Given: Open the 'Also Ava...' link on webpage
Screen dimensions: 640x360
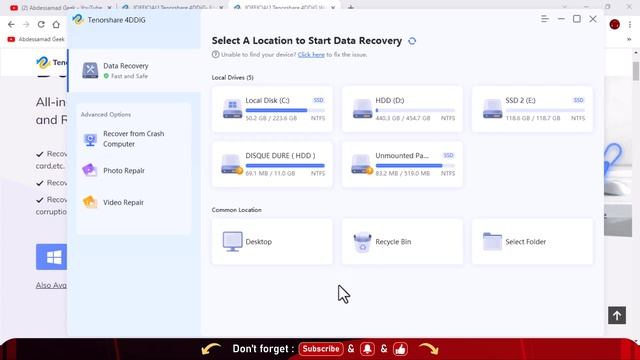Looking at the screenshot, I should (51, 285).
